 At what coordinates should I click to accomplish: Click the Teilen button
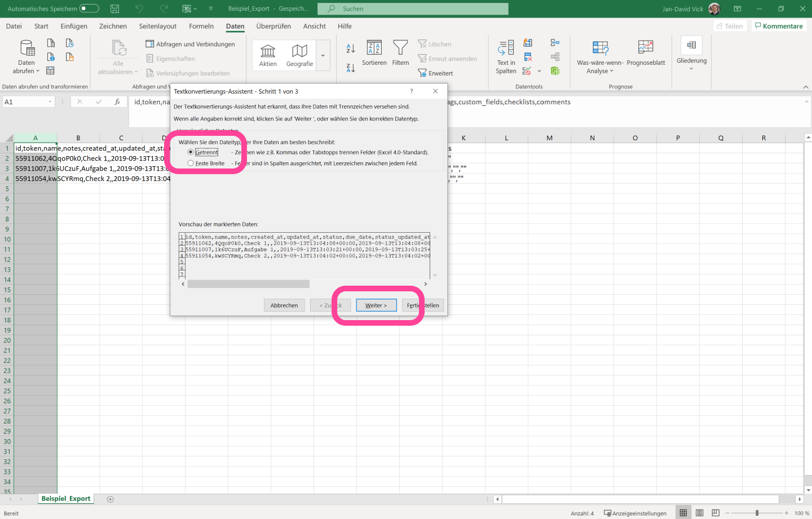point(730,26)
